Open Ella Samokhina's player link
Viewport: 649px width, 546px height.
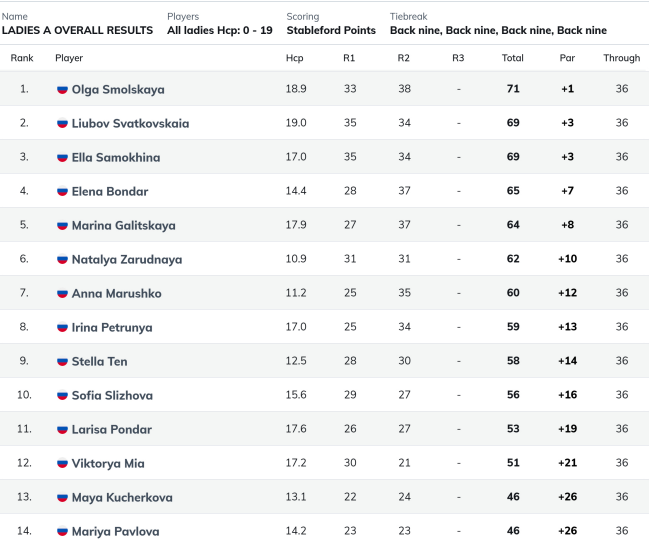pos(116,157)
